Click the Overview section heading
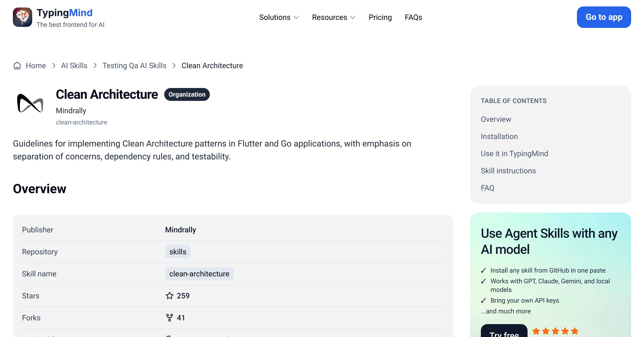 tap(39, 189)
